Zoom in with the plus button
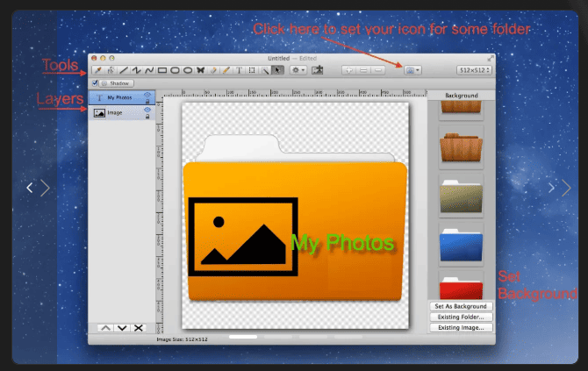This screenshot has width=588, height=371. pos(348,70)
